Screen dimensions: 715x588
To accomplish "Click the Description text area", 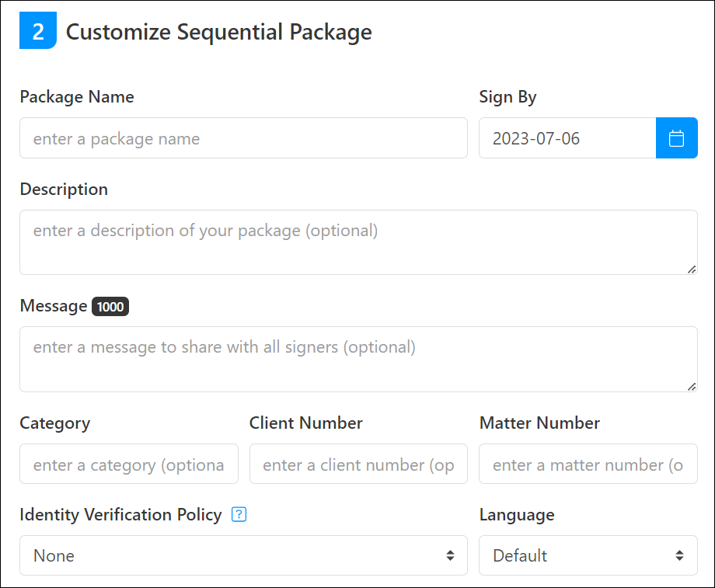I will click(x=358, y=241).
